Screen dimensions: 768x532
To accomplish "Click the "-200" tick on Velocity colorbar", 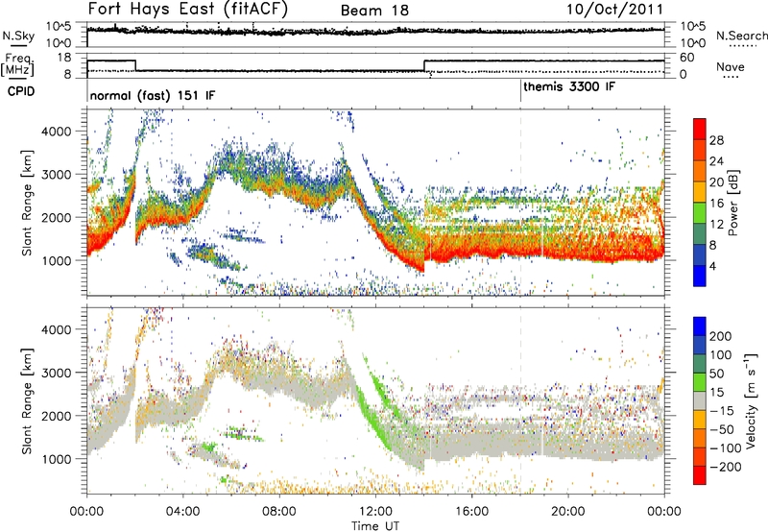I will pos(726,467).
